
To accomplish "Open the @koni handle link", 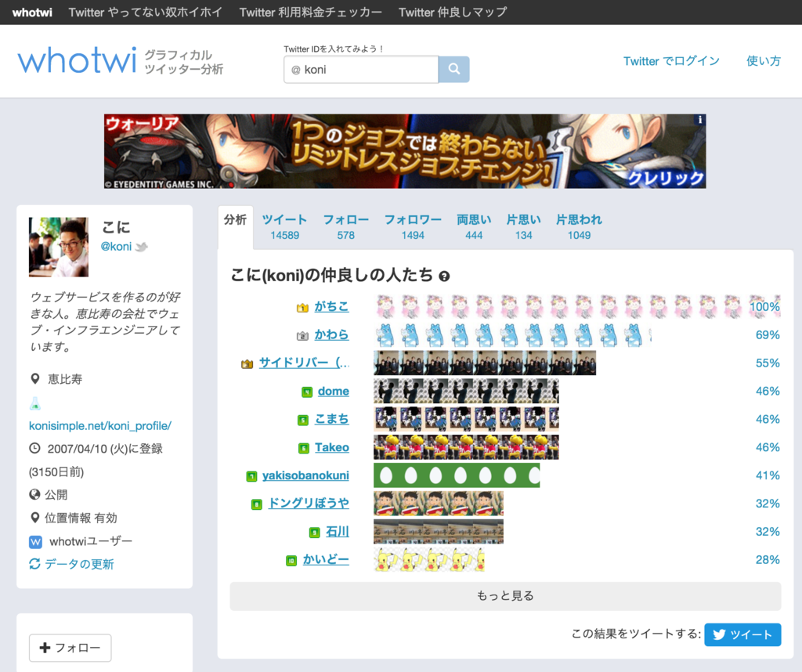I will [x=116, y=247].
